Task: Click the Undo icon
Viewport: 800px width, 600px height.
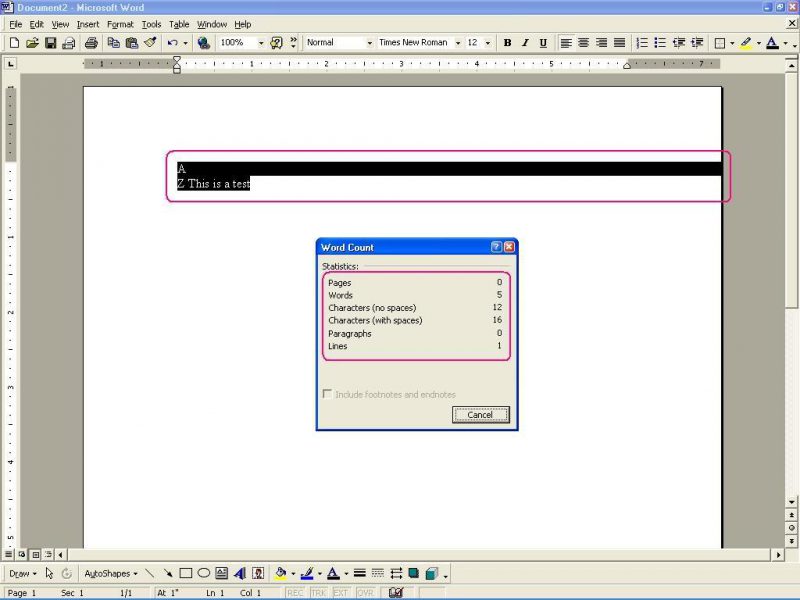Action: tap(172, 42)
